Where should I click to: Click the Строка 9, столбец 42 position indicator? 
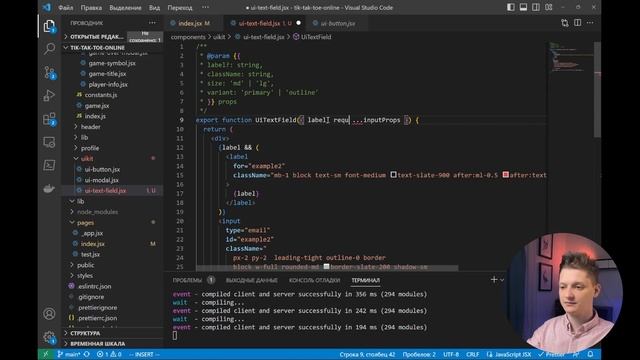(x=367, y=354)
